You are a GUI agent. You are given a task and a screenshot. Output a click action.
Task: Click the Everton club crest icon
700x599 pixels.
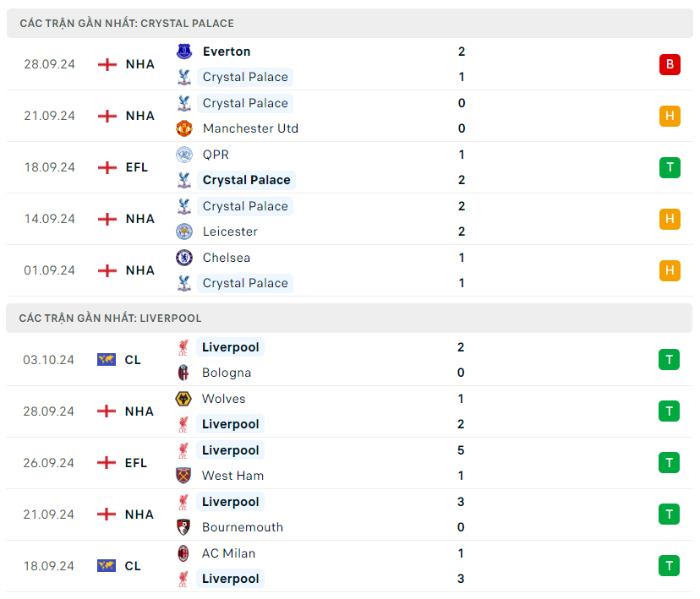pyautogui.click(x=183, y=52)
